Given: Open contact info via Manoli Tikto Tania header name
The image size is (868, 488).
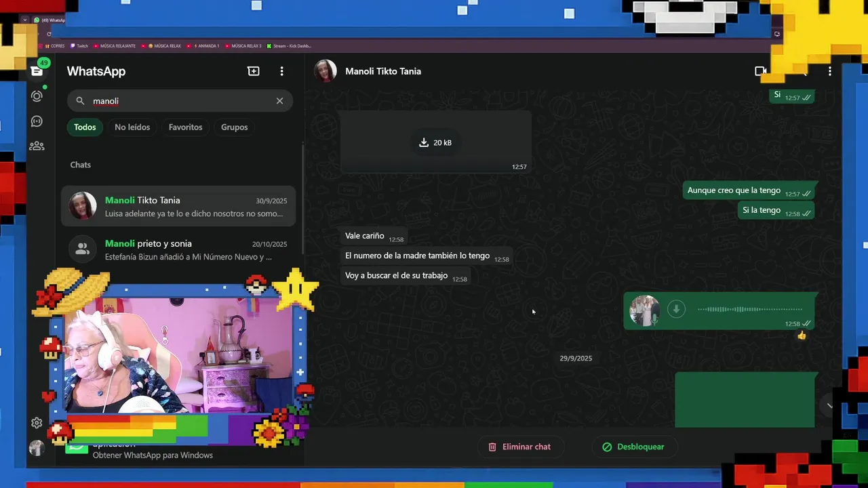Looking at the screenshot, I should pos(383,71).
